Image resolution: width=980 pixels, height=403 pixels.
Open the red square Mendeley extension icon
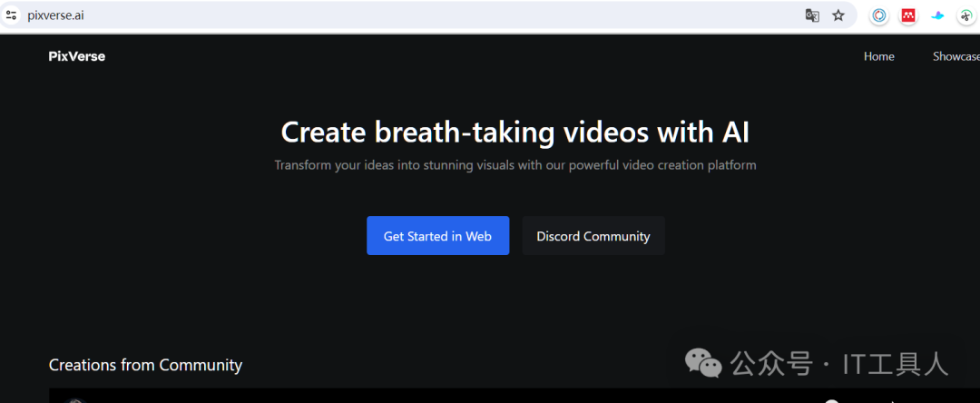click(x=908, y=15)
